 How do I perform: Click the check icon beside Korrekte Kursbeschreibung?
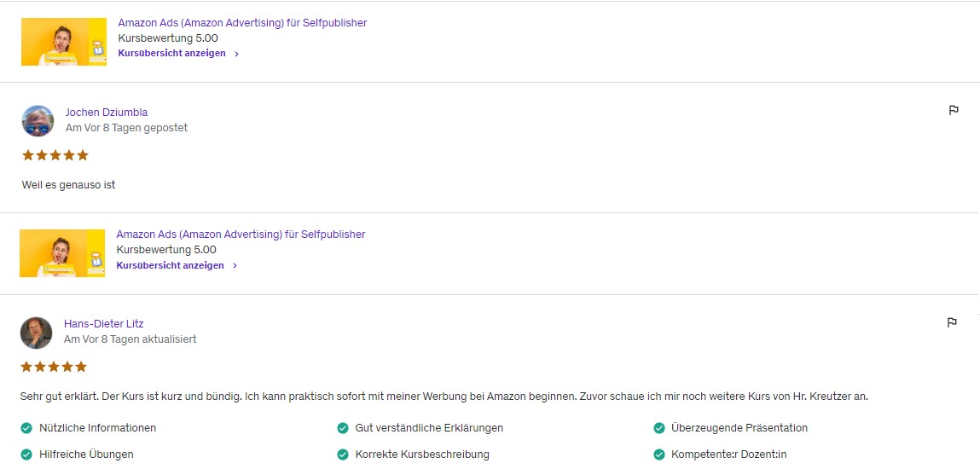click(x=343, y=455)
